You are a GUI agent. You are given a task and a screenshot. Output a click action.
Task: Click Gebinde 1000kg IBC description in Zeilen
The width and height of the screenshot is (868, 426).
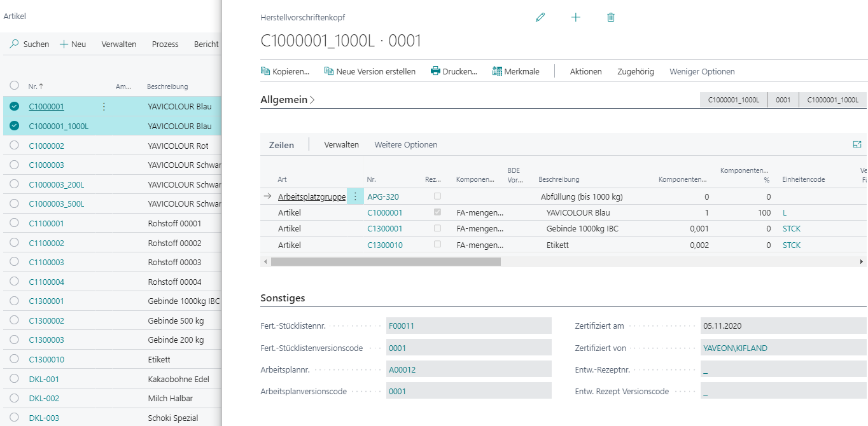point(582,228)
